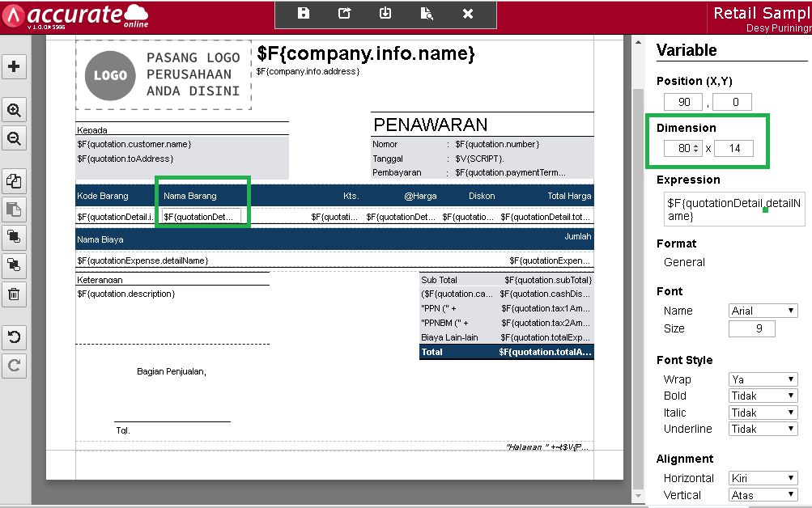Redo the last undone change
Image resolution: width=812 pixels, height=508 pixels.
pos(14,366)
